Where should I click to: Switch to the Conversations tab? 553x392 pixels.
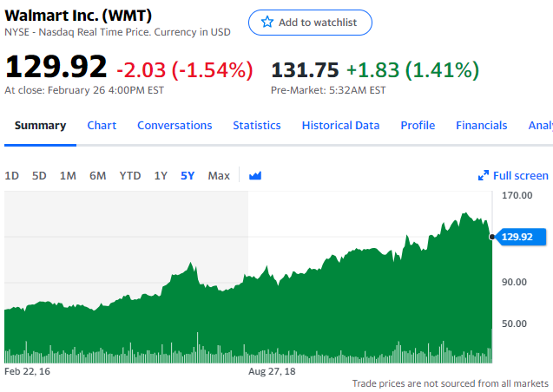pos(174,126)
